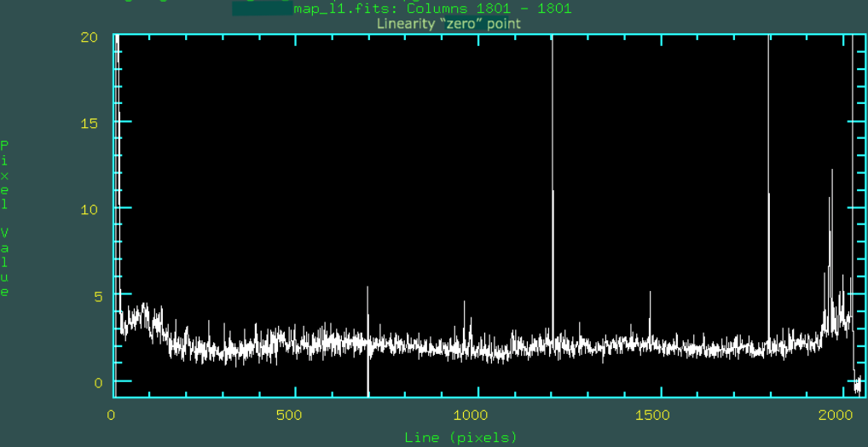Click the vertical 'Pixel Value' axis label
This screenshot has width=868, height=447.
(4, 218)
